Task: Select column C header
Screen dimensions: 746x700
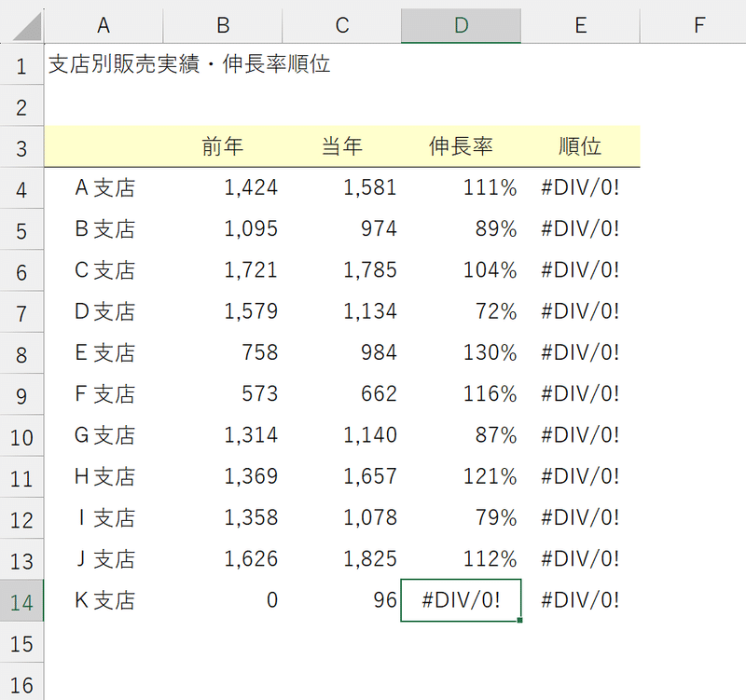Action: [x=342, y=26]
